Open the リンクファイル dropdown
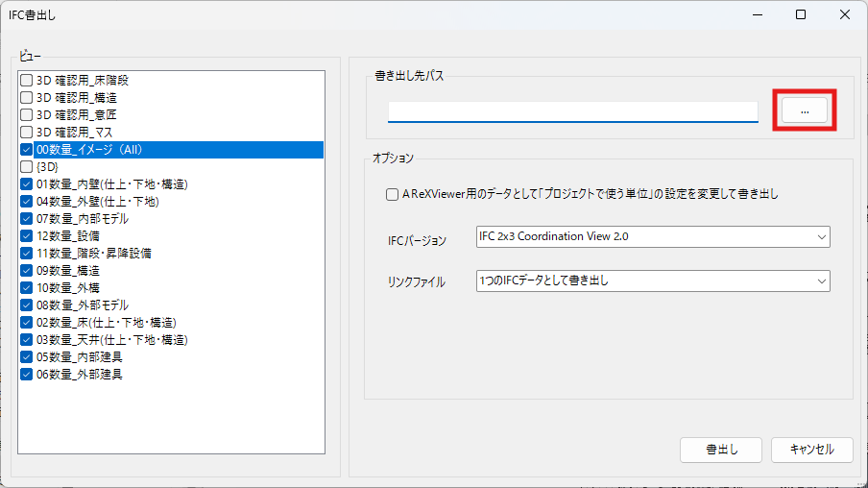The image size is (868, 488). [x=653, y=281]
